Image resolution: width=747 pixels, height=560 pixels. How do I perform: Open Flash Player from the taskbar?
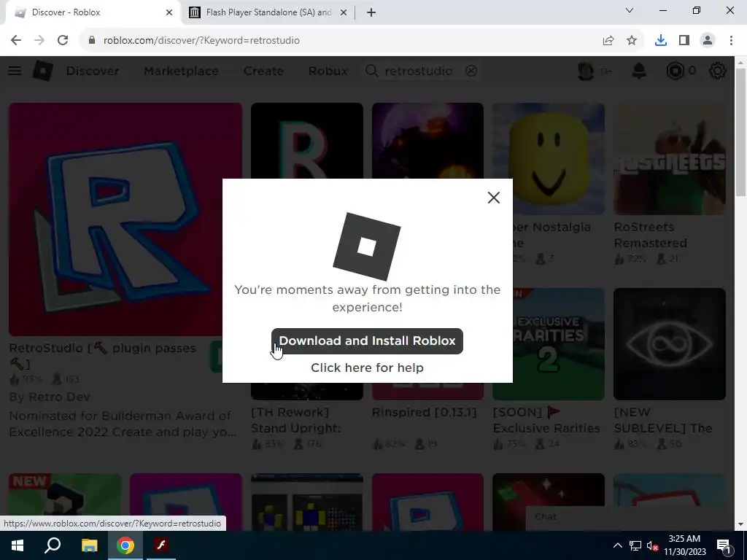click(x=161, y=545)
